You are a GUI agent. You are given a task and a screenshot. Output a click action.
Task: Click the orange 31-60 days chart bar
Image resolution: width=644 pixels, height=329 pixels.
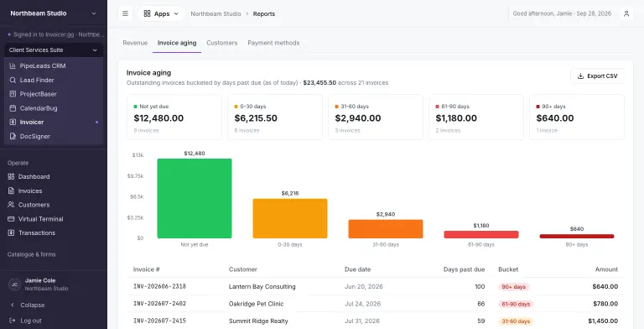pyautogui.click(x=386, y=228)
